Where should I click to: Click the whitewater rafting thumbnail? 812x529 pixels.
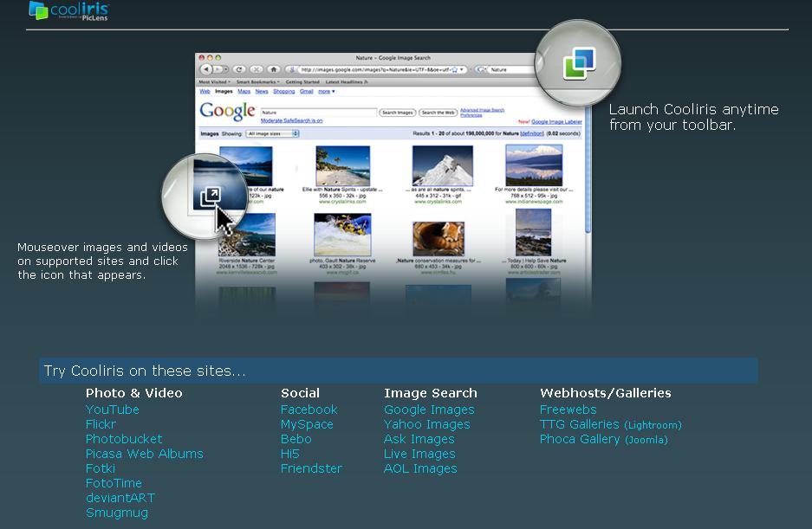(x=342, y=235)
